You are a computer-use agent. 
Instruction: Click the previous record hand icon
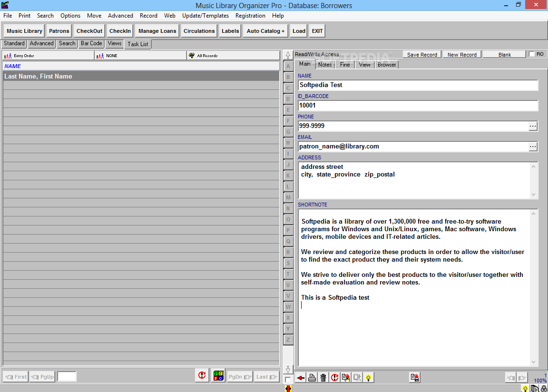pos(510,378)
